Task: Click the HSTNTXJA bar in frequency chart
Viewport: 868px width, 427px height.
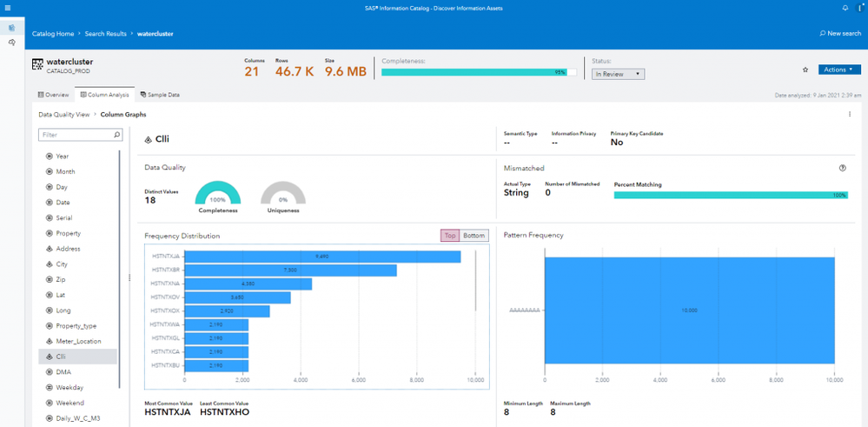Action: (322, 257)
